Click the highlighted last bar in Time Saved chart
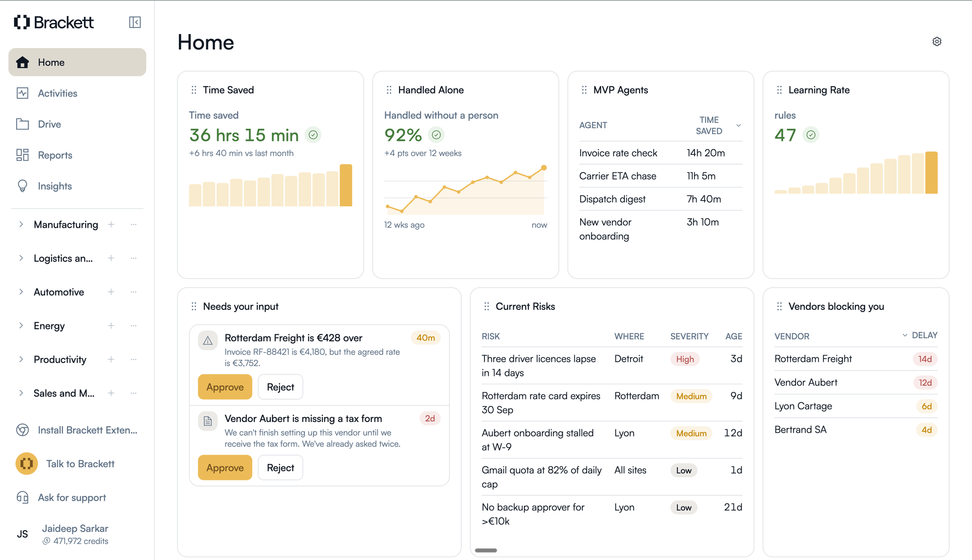This screenshot has width=972, height=560. 346,185
